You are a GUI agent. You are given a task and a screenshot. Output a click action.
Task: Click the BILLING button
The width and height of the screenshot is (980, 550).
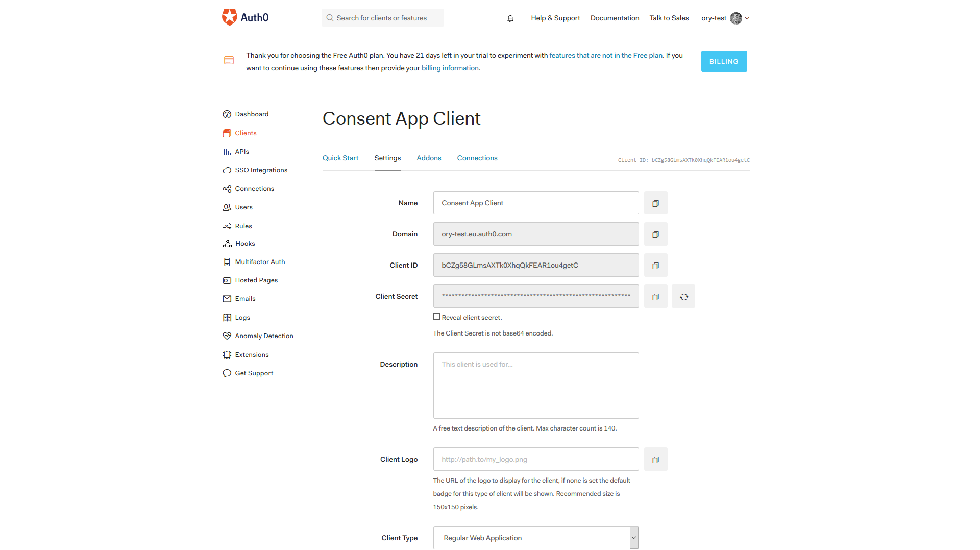point(724,61)
